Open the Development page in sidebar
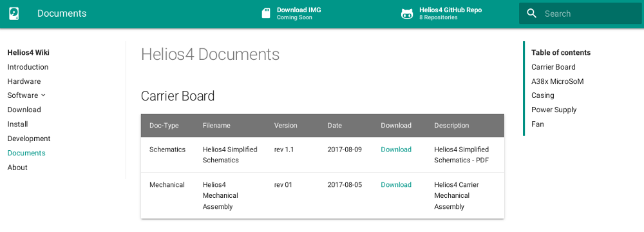 tap(29, 139)
